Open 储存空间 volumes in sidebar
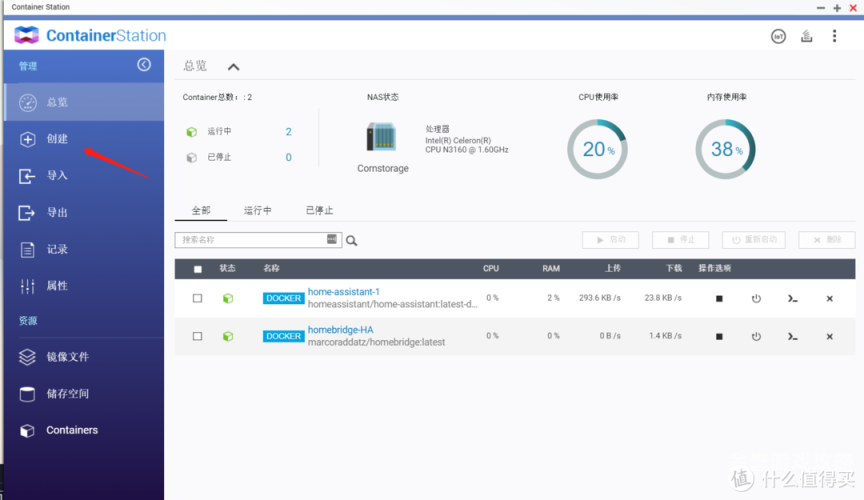Screen dimensions: 864x500 coord(84,394)
